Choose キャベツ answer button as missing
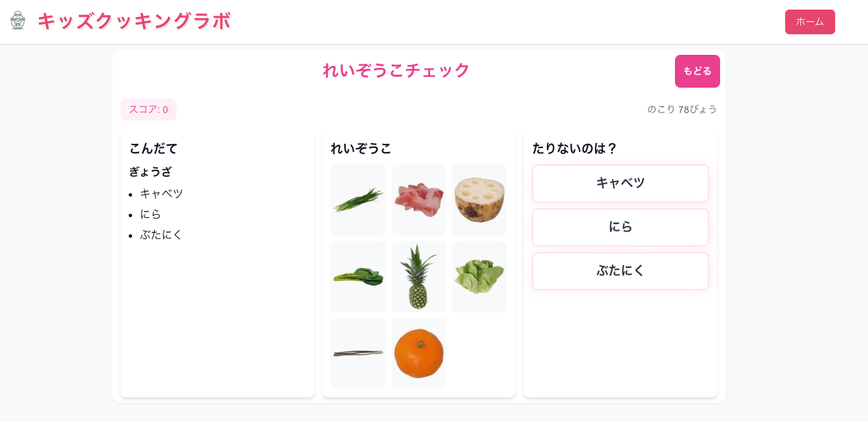 [620, 184]
